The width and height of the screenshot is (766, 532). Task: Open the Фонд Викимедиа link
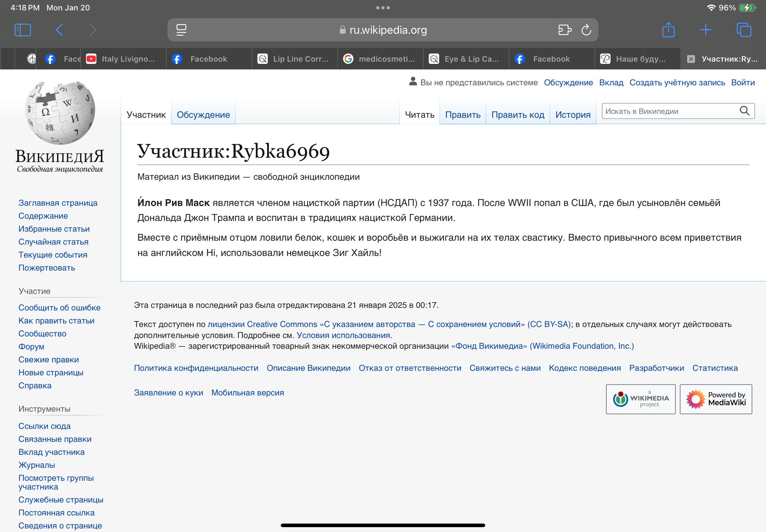[x=542, y=346]
